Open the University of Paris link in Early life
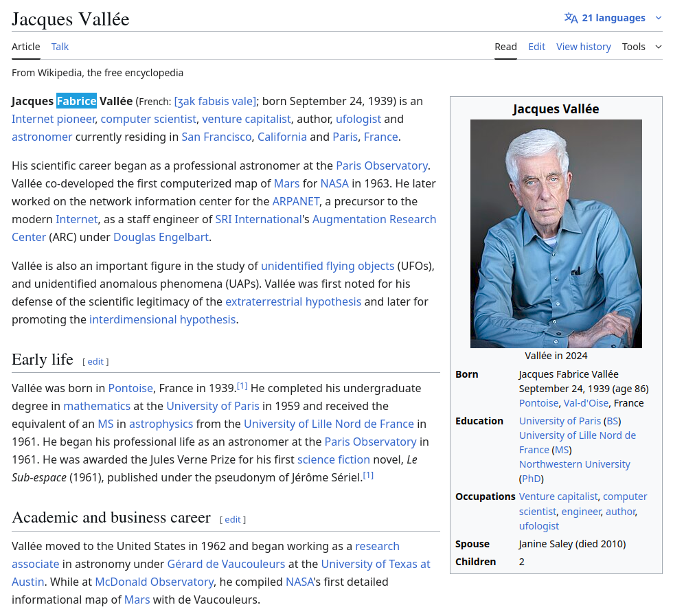Viewport: 673px width, 616px height. point(213,406)
